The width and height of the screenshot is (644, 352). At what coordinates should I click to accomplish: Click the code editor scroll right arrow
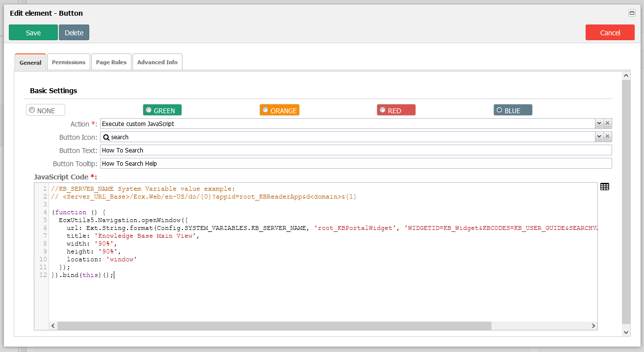pyautogui.click(x=593, y=326)
